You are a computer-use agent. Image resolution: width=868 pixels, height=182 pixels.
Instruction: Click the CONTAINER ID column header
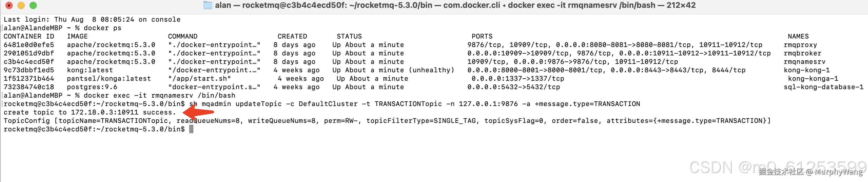coord(29,36)
